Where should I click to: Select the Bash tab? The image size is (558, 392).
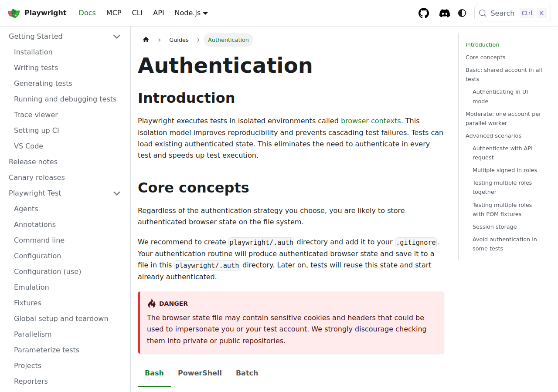pos(154,373)
